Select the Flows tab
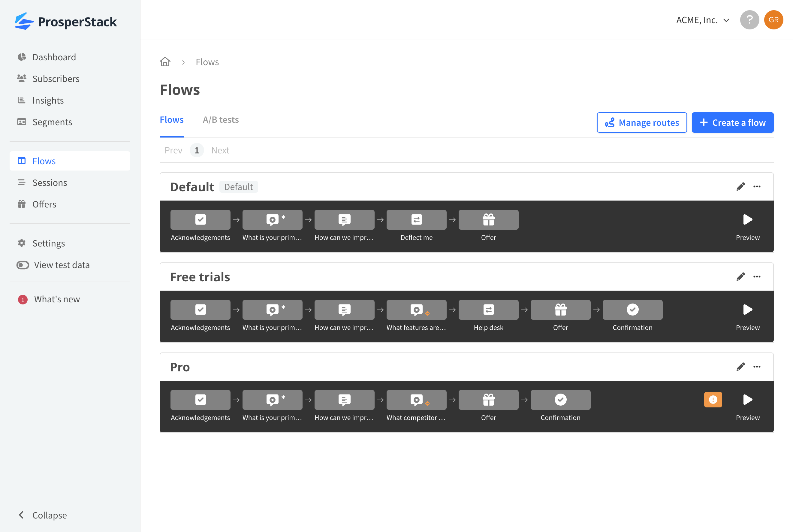 [x=172, y=119]
